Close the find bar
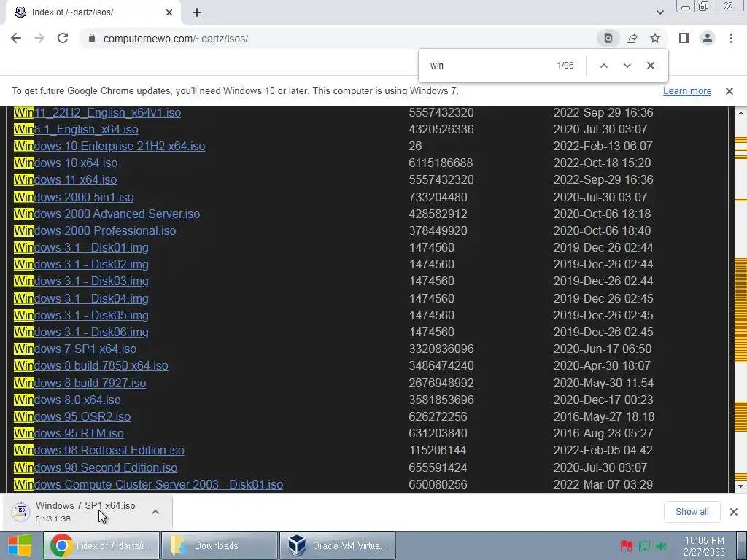Viewport: 747px width, 560px height. (x=650, y=66)
